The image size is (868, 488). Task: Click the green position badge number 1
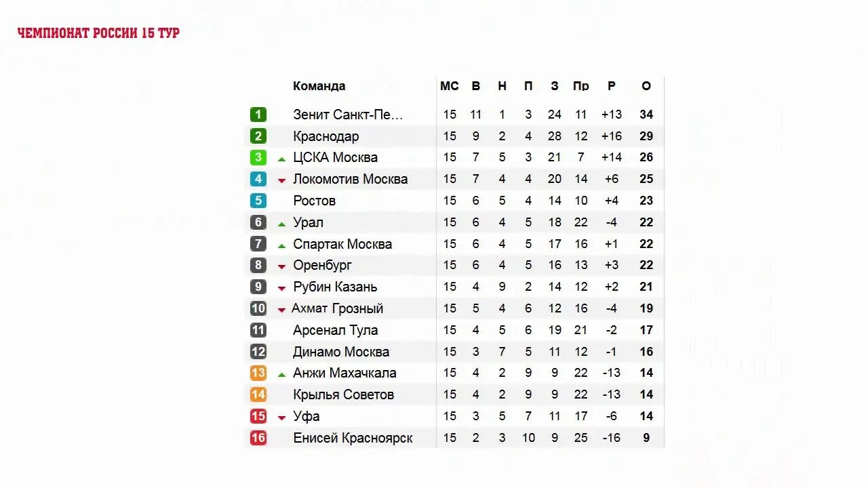pos(258,115)
